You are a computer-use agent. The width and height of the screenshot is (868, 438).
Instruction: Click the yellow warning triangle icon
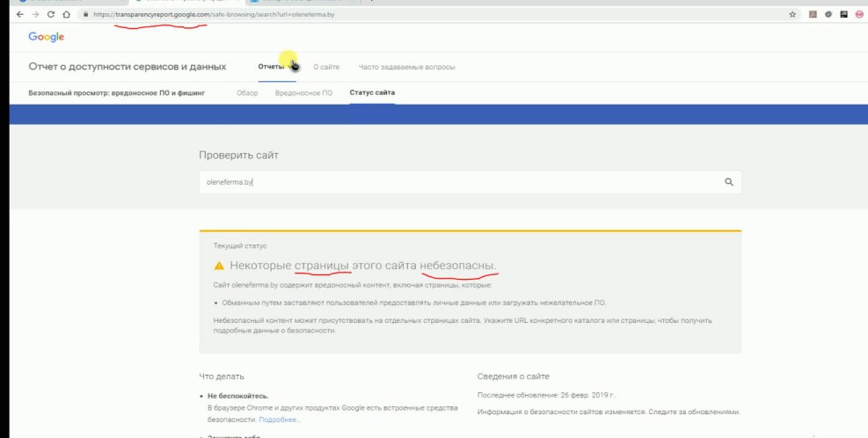(219, 266)
